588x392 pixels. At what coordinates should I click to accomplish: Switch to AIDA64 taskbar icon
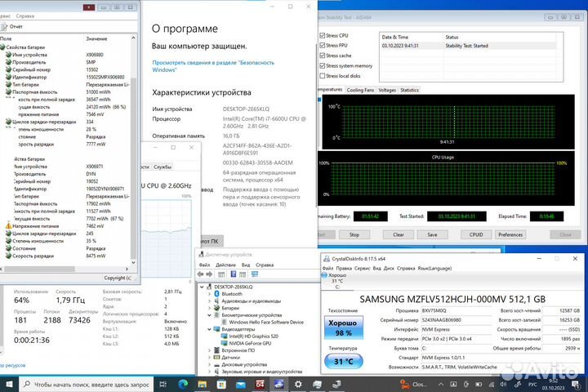tap(260, 384)
